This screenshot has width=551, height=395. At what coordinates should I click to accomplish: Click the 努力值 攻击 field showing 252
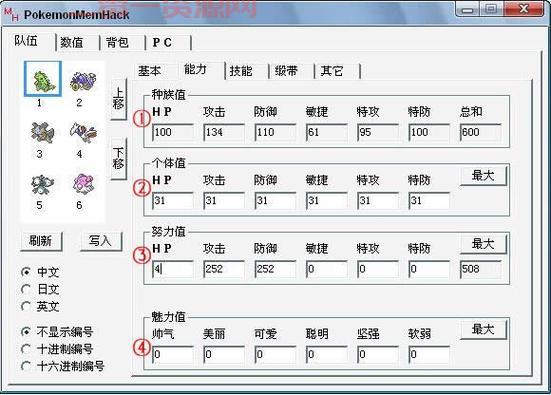pyautogui.click(x=224, y=269)
